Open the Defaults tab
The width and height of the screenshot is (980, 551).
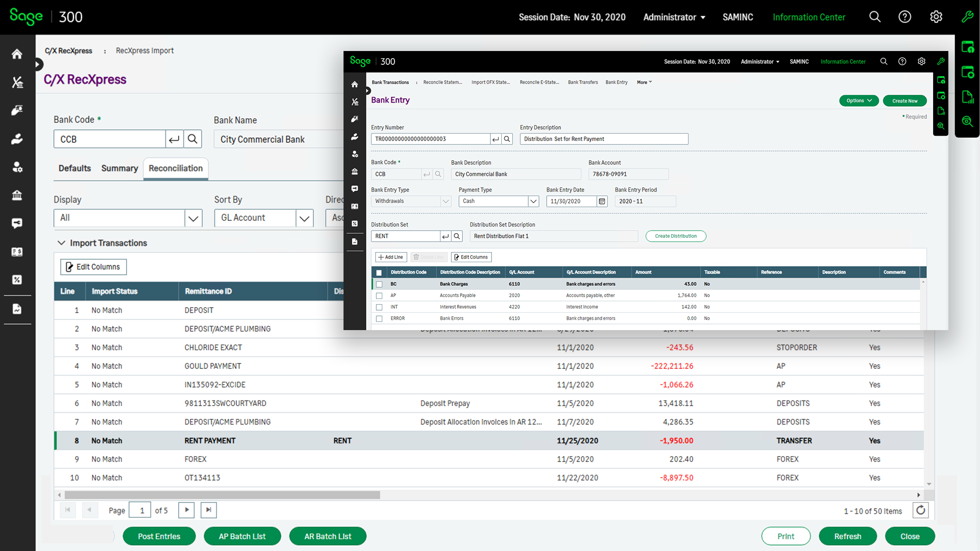[75, 168]
